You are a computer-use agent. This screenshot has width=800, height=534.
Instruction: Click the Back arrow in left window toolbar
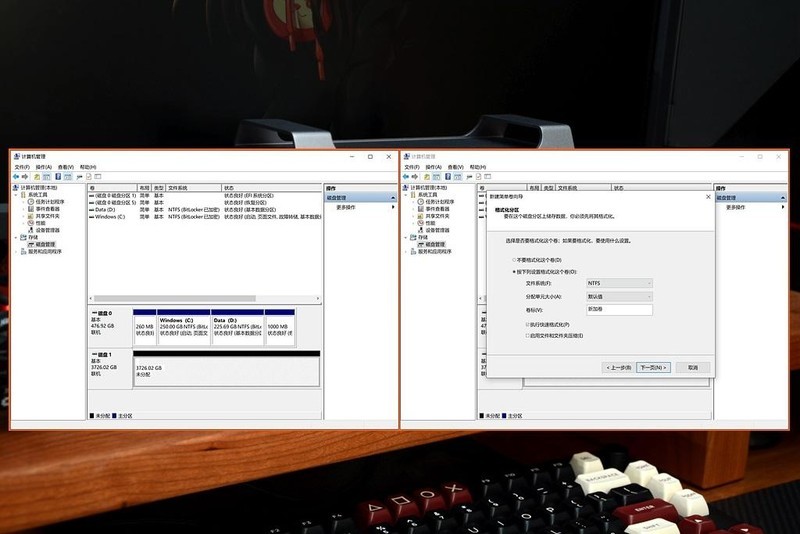tap(16, 176)
